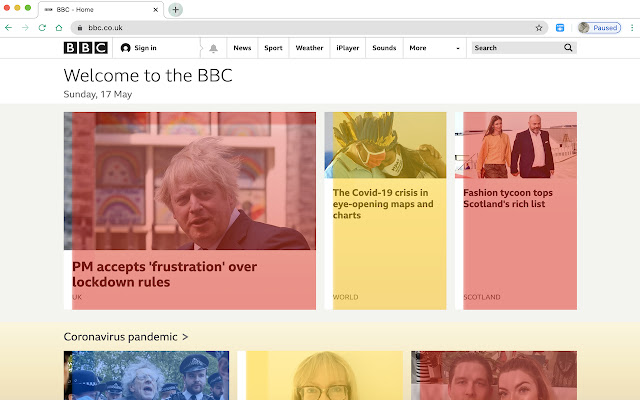Open Fashion tycoon tops Scotland's rich list

point(508,198)
